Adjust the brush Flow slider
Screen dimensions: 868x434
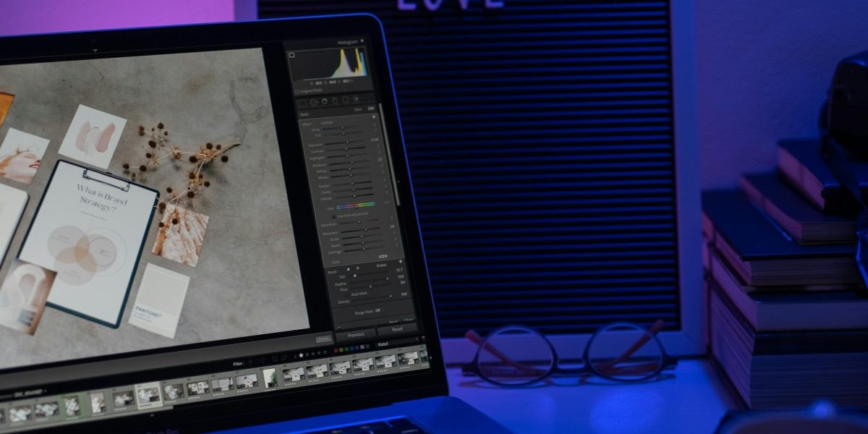pos(370,286)
